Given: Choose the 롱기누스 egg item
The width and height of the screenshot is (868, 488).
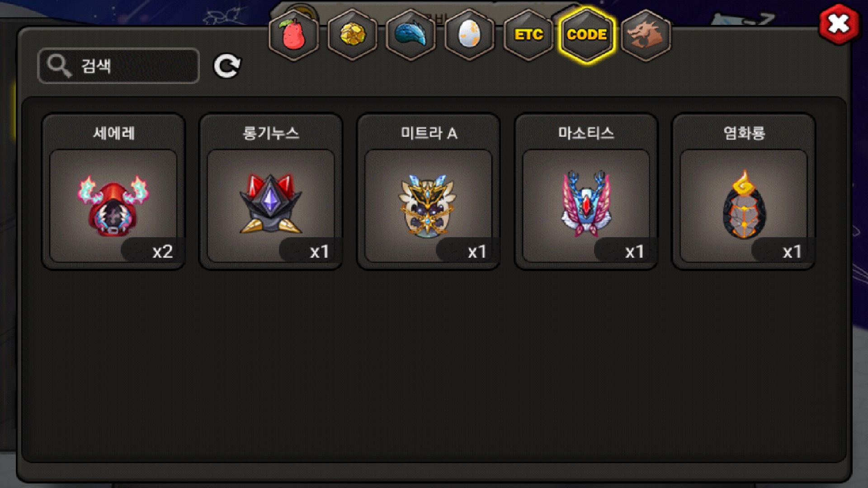Looking at the screenshot, I should pyautogui.click(x=271, y=192).
